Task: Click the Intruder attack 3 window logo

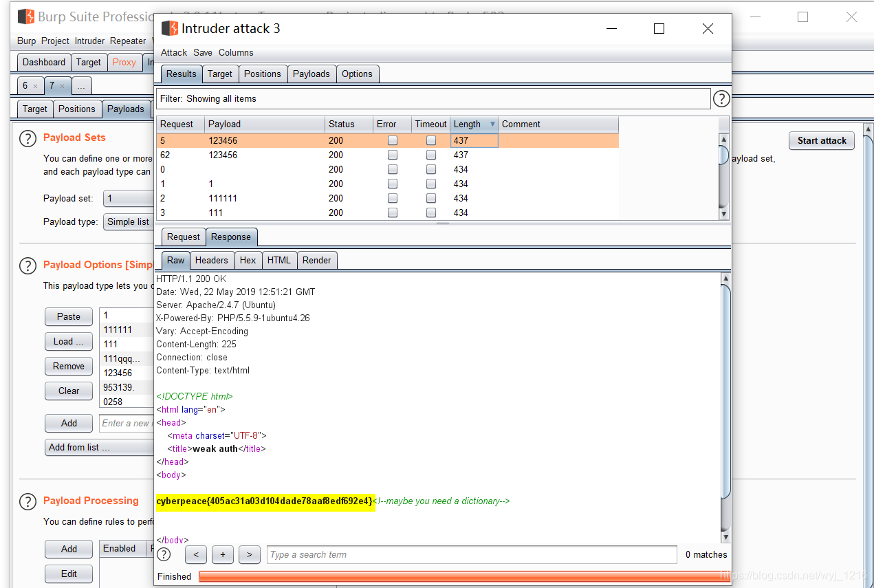Action: click(x=169, y=28)
